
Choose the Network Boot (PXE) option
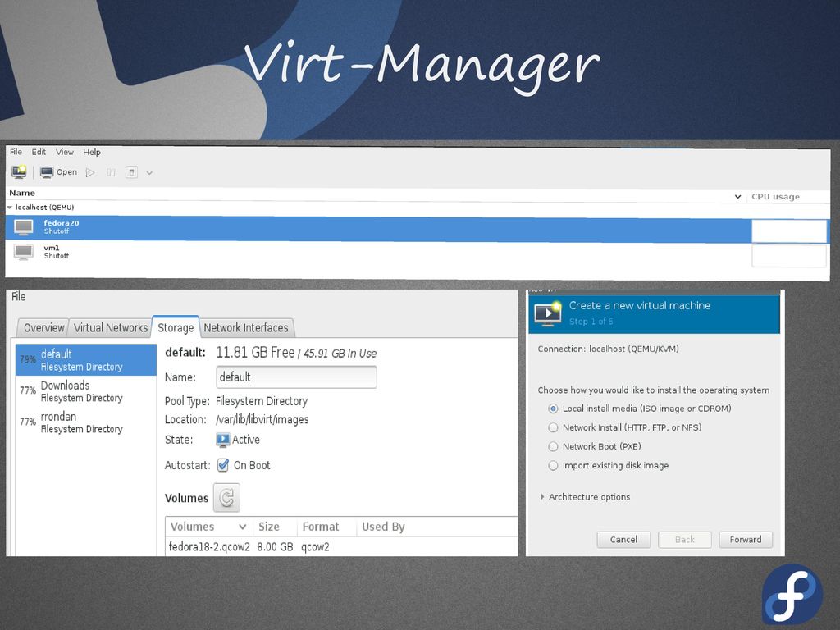point(554,446)
